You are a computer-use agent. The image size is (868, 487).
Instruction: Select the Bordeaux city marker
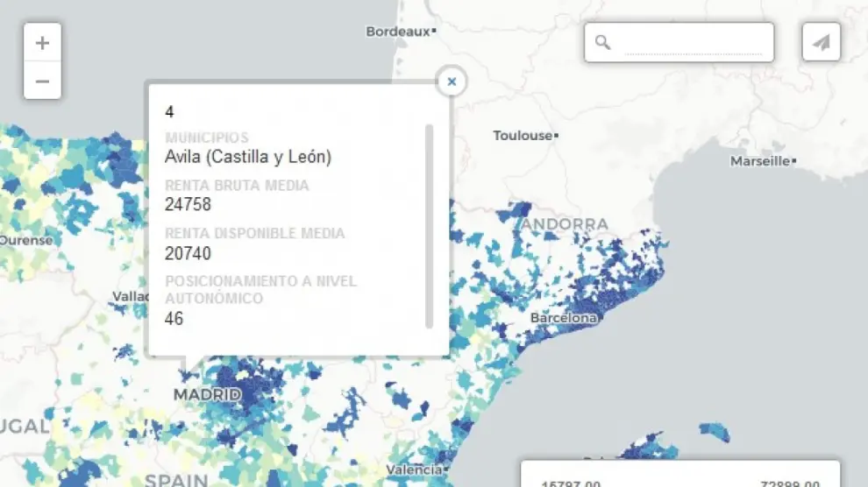tap(433, 32)
